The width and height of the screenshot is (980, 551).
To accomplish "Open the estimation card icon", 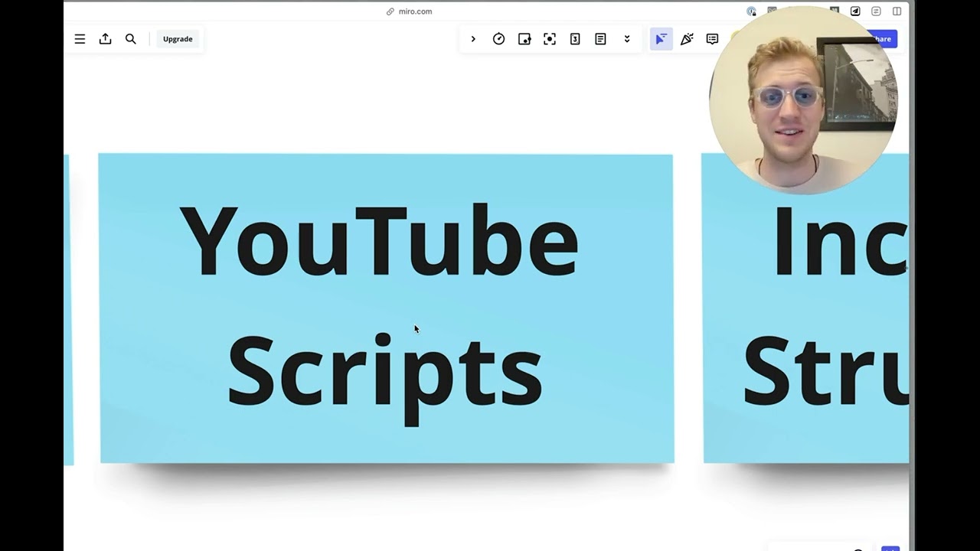I will click(575, 39).
